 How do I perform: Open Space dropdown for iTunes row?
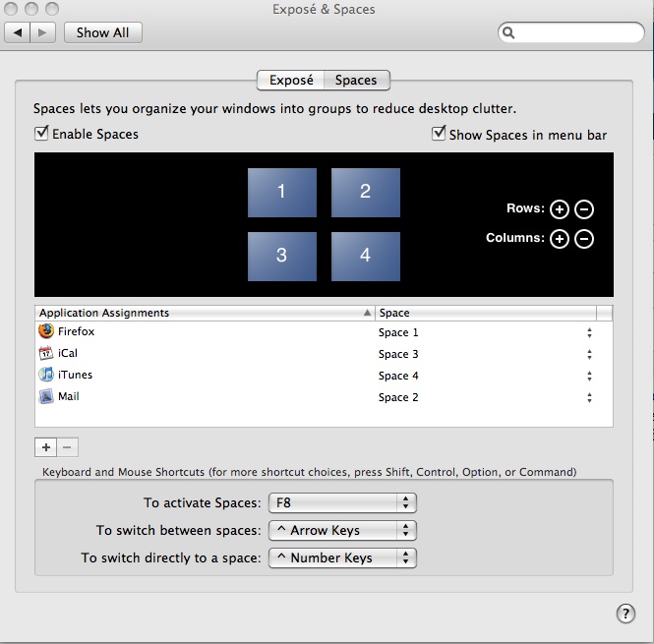click(589, 376)
